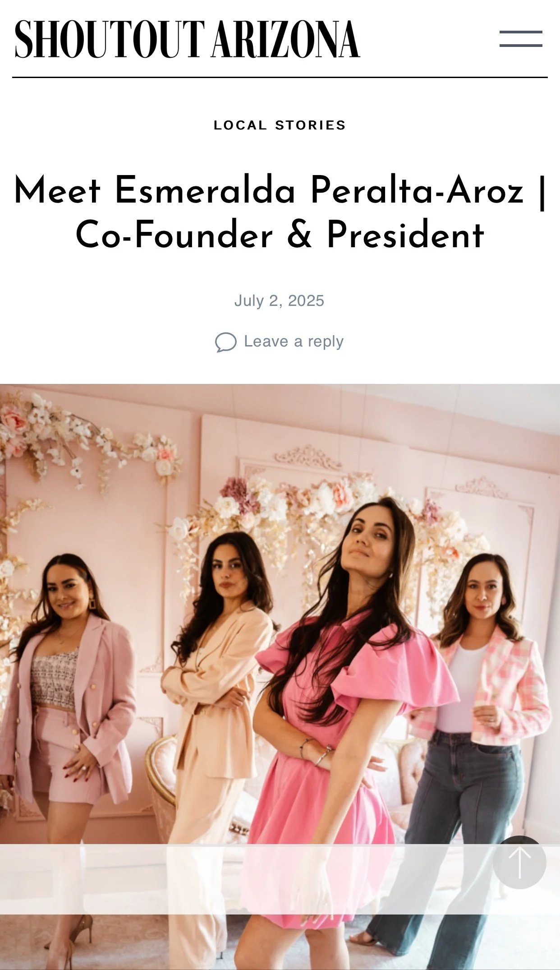Click the word ARIZONA in the logo
Viewport: 560px width, 970px height.
[286, 39]
